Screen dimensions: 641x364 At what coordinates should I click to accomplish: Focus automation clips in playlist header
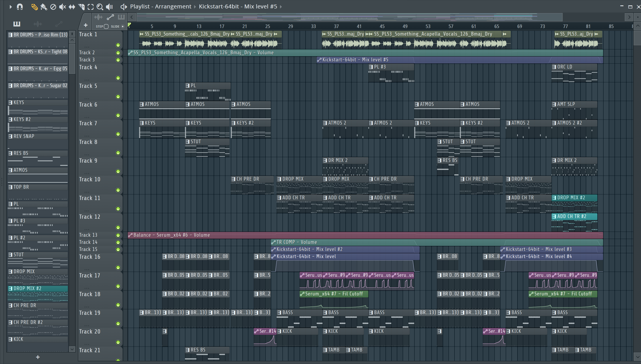point(110,17)
